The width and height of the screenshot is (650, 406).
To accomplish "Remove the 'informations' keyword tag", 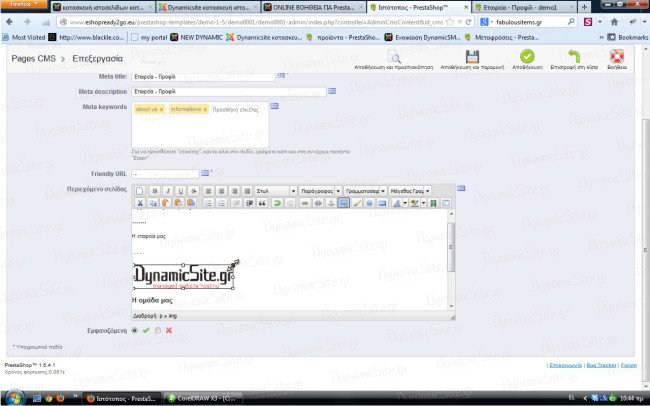I will click(x=205, y=109).
